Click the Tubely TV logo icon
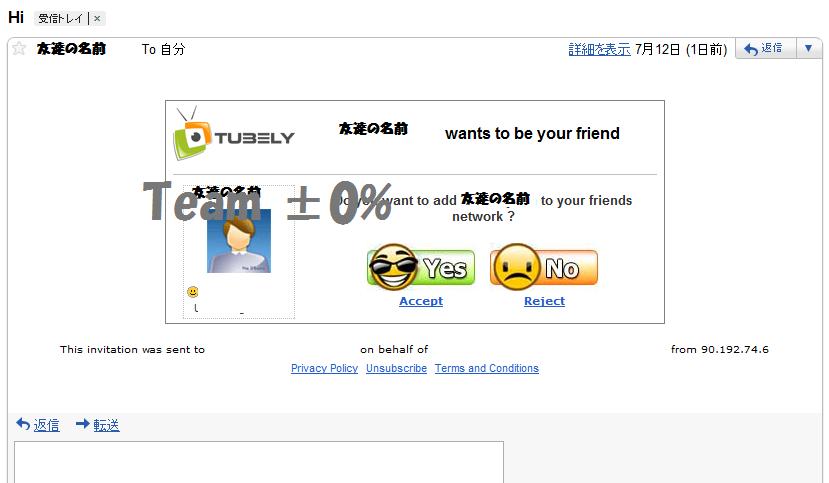 click(x=192, y=133)
